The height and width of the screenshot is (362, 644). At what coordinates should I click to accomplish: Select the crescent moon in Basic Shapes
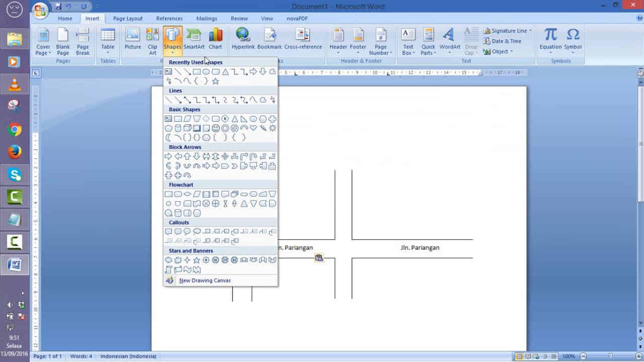click(x=169, y=137)
